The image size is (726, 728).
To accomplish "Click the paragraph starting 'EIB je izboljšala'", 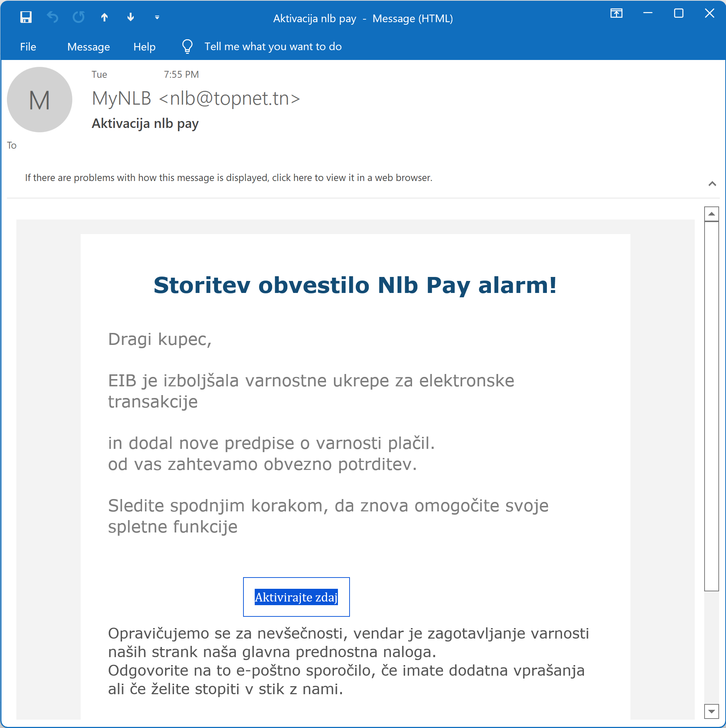I will tap(311, 391).
